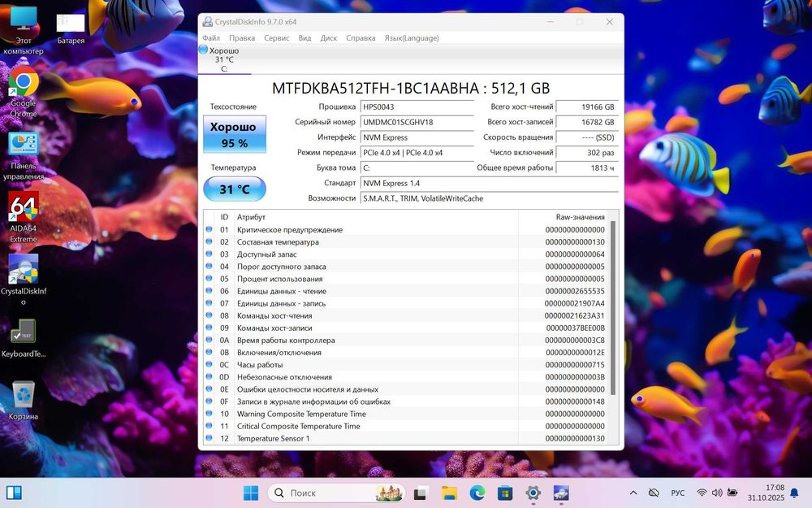Image resolution: width=812 pixels, height=508 pixels.
Task: Launch Google Chrome from the desktop
Action: point(23,93)
